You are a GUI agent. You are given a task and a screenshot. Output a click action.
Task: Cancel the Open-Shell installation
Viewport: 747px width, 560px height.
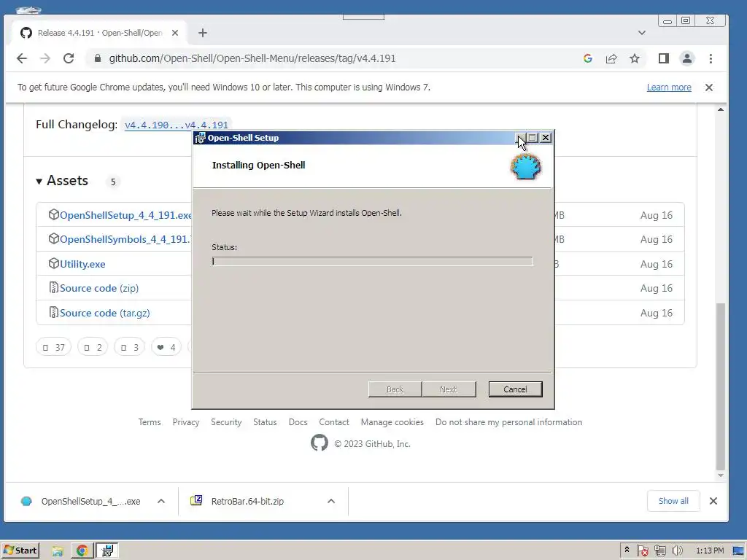pyautogui.click(x=515, y=389)
